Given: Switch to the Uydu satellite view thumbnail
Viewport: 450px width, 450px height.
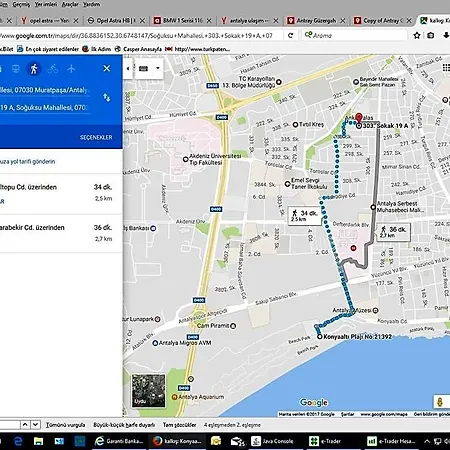Looking at the screenshot, I should pyautogui.click(x=149, y=391).
